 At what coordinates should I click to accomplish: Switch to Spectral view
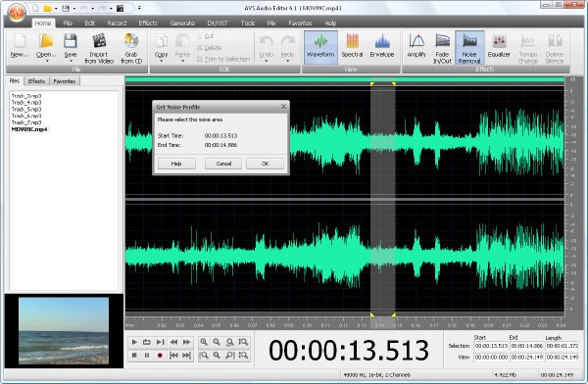352,47
